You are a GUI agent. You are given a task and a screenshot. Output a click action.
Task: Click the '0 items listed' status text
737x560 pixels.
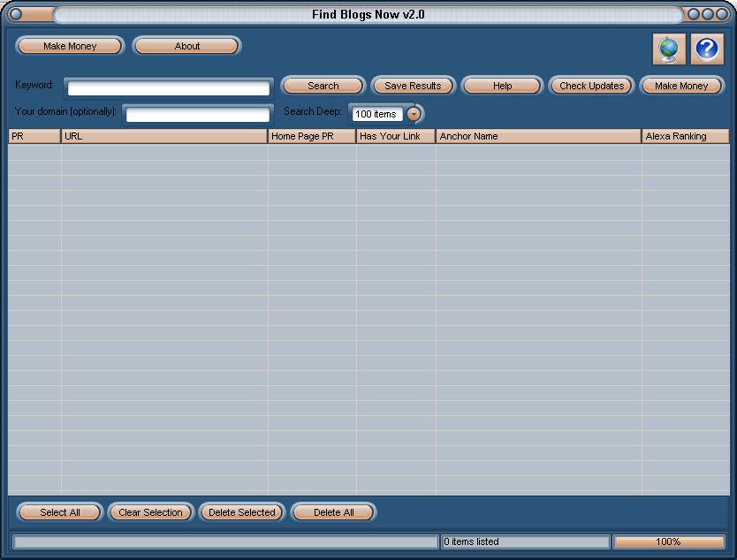[x=471, y=541]
